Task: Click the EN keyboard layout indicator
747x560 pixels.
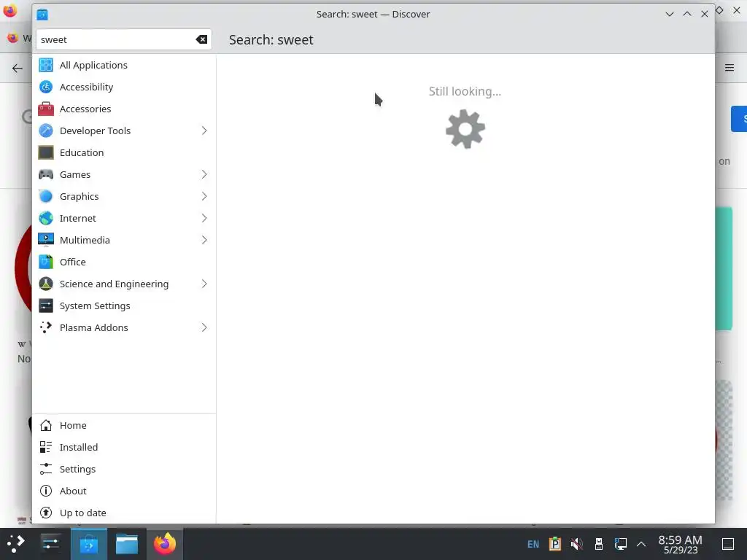Action: point(533,544)
